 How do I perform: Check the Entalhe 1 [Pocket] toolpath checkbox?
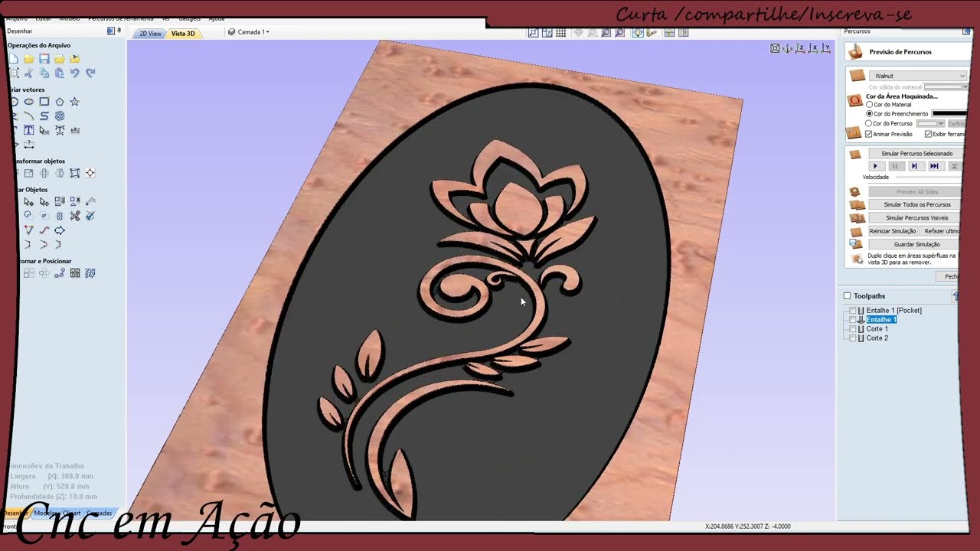853,311
